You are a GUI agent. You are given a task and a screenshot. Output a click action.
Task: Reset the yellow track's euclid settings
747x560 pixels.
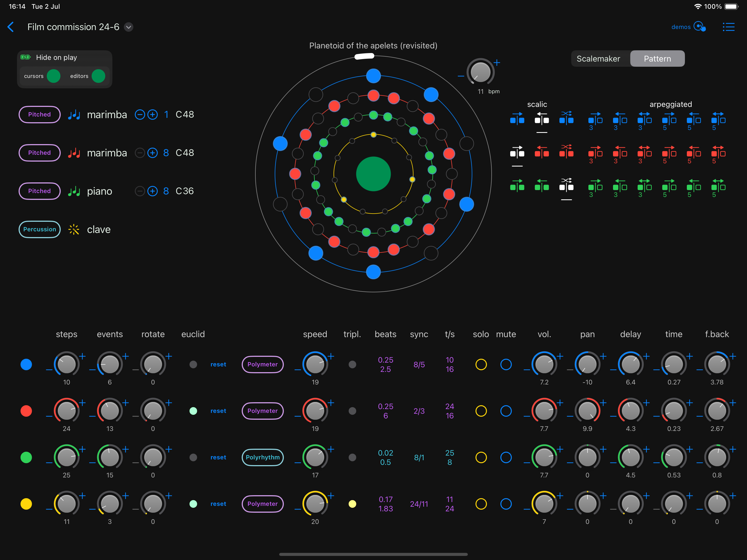tap(218, 504)
